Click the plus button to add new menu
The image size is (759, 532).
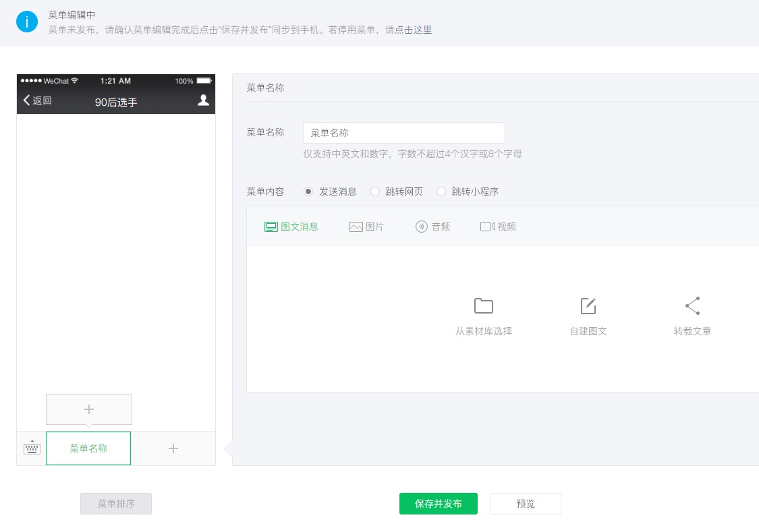pyautogui.click(x=173, y=448)
